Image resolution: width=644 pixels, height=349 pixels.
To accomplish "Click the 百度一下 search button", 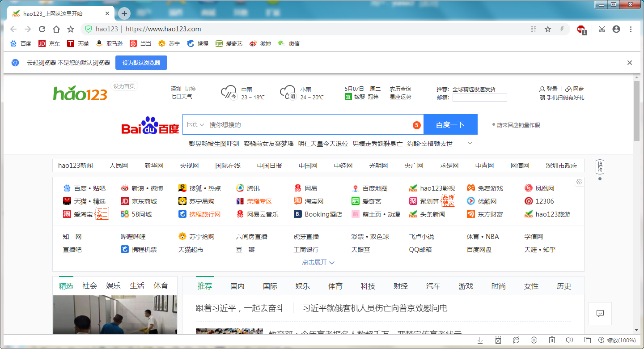I will click(x=450, y=124).
